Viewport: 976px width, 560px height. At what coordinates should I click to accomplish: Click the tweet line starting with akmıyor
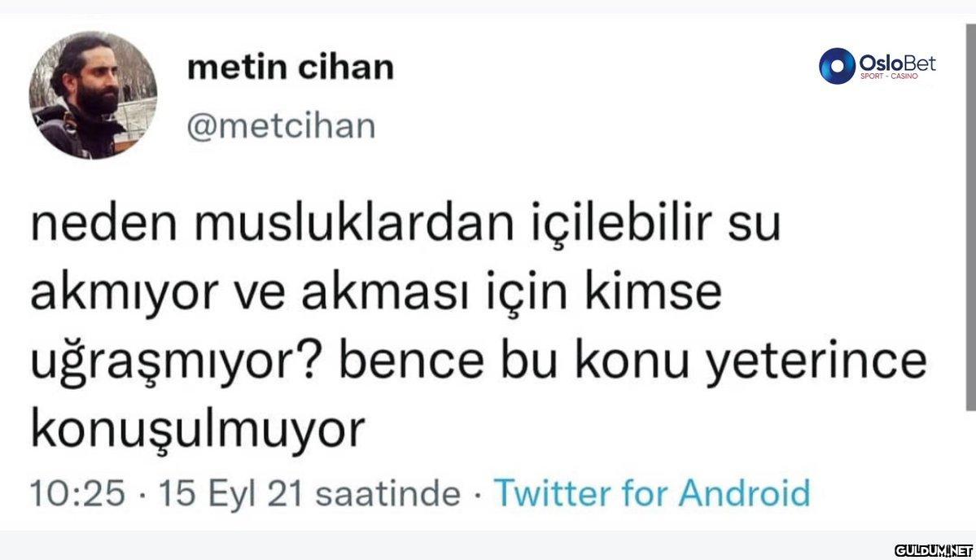(376, 294)
